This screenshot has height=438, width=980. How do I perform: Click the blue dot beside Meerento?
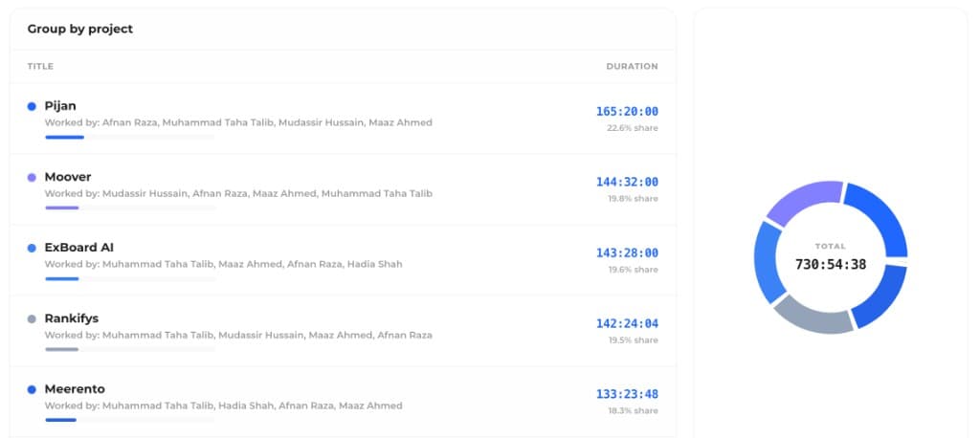click(x=32, y=389)
